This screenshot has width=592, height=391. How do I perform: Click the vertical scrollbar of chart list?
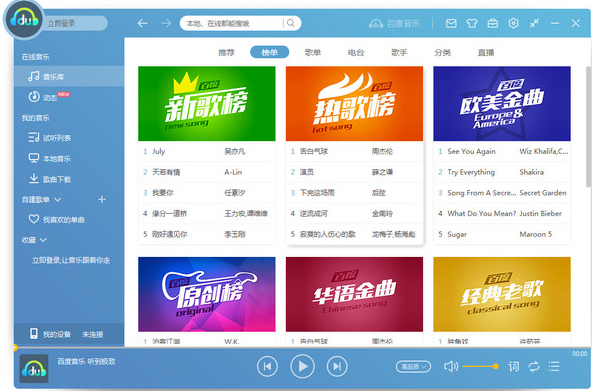point(588,126)
